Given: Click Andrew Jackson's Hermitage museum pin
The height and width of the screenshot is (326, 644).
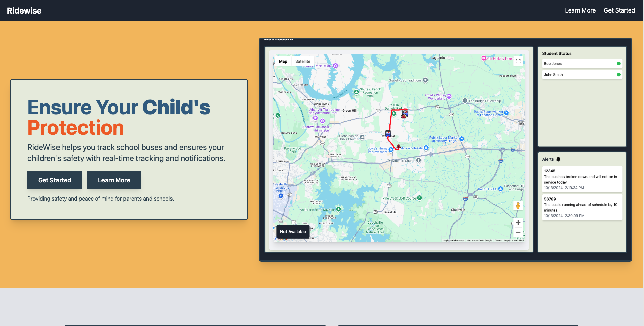Looking at the screenshot, I should click(322, 121).
